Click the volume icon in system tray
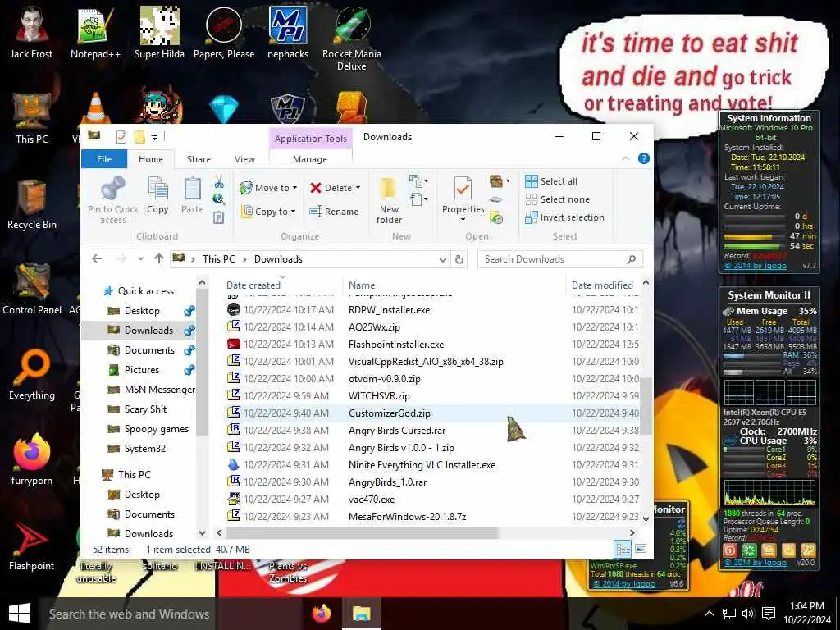The width and height of the screenshot is (840, 630). click(x=748, y=614)
